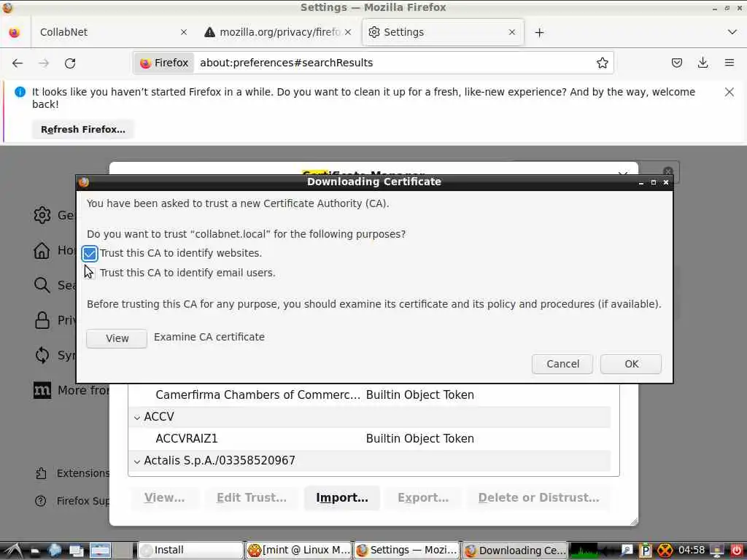Open the menu icon in desktop taskbar
The width and height of the screenshot is (747, 560).
[12, 551]
